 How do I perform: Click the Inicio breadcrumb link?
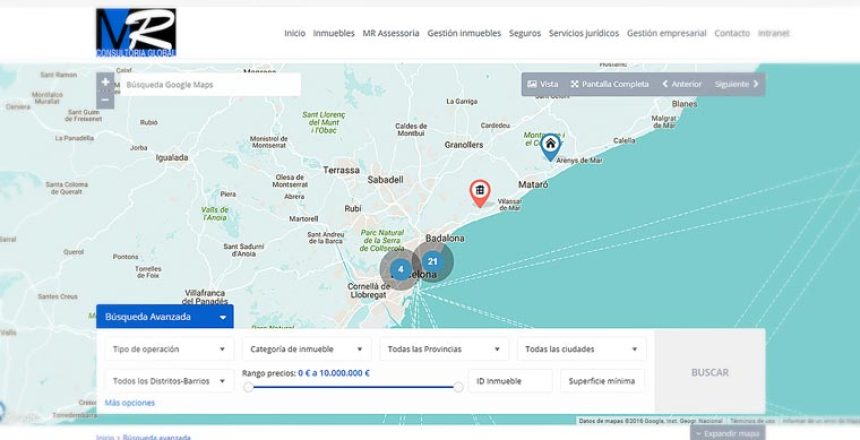click(x=105, y=437)
